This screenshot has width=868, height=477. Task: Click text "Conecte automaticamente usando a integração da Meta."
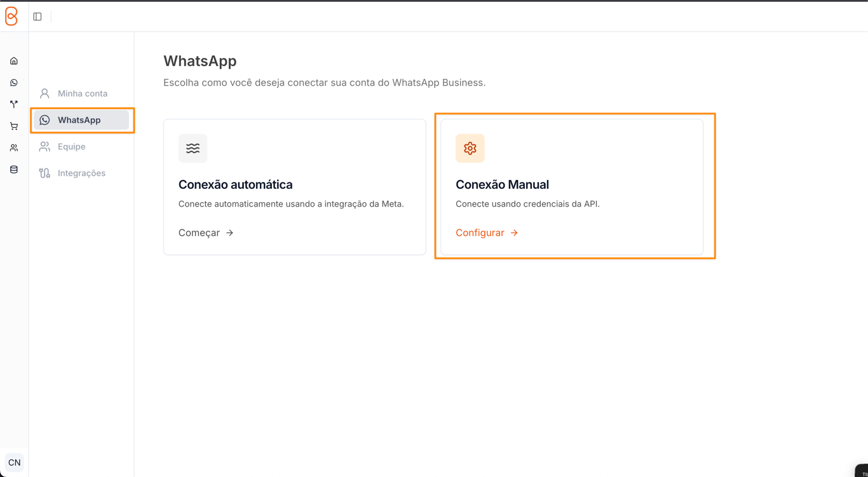291,204
